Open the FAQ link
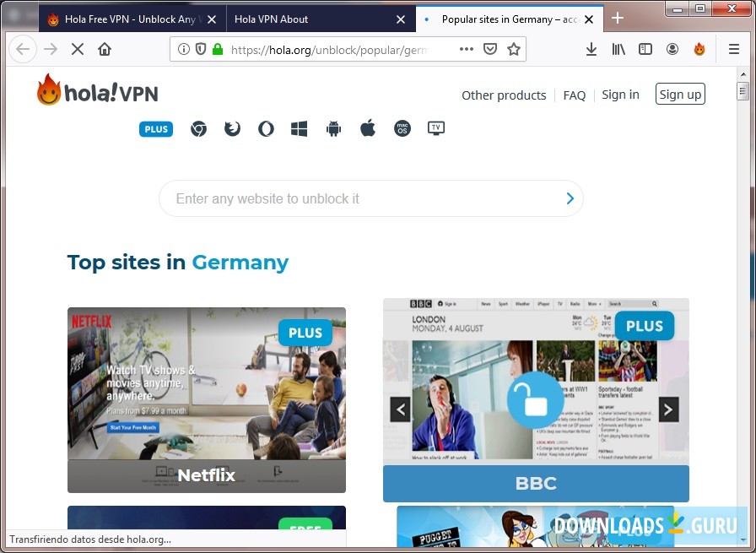 point(575,95)
